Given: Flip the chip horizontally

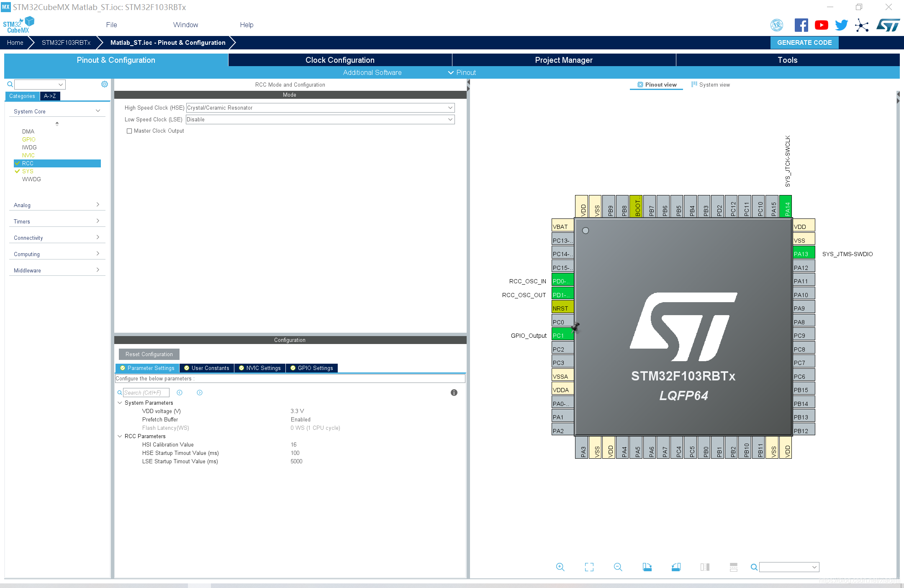Looking at the screenshot, I should pos(705,567).
